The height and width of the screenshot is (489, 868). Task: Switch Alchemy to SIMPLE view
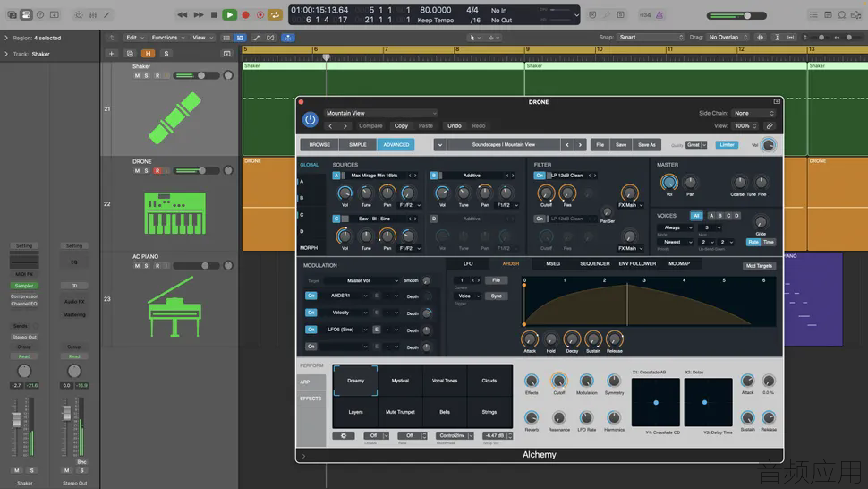358,144
